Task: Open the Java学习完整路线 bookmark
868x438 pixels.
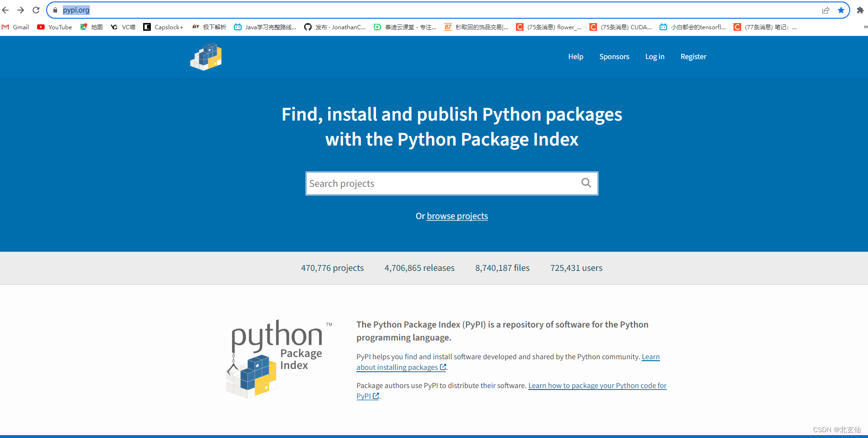Action: click(265, 27)
